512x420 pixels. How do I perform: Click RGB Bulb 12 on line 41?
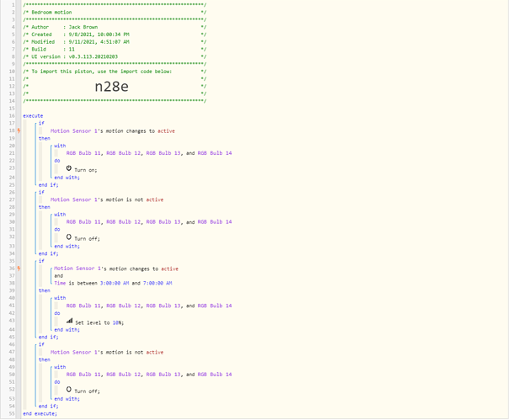(x=124, y=306)
